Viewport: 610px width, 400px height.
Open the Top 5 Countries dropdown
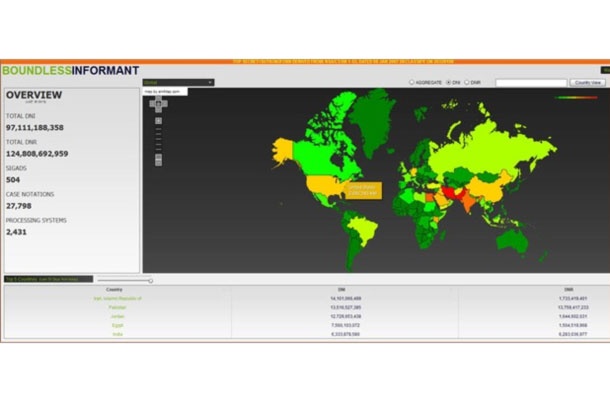pos(48,279)
